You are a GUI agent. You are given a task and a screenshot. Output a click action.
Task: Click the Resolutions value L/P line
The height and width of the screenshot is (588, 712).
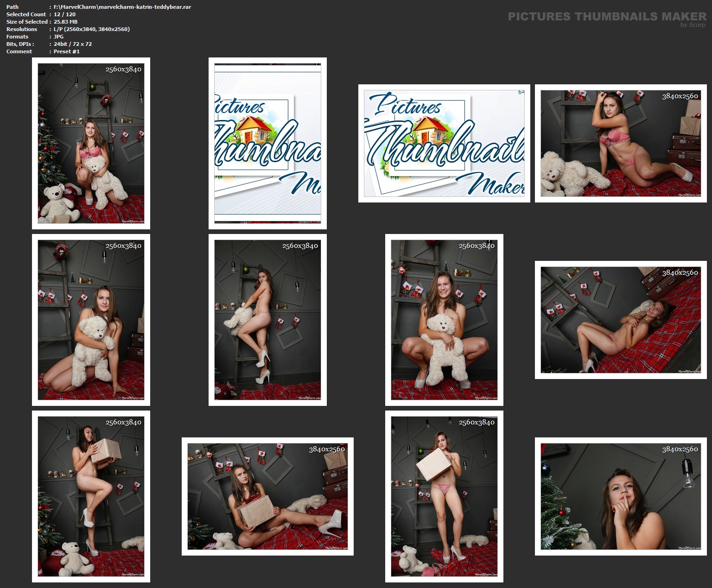[x=91, y=29]
